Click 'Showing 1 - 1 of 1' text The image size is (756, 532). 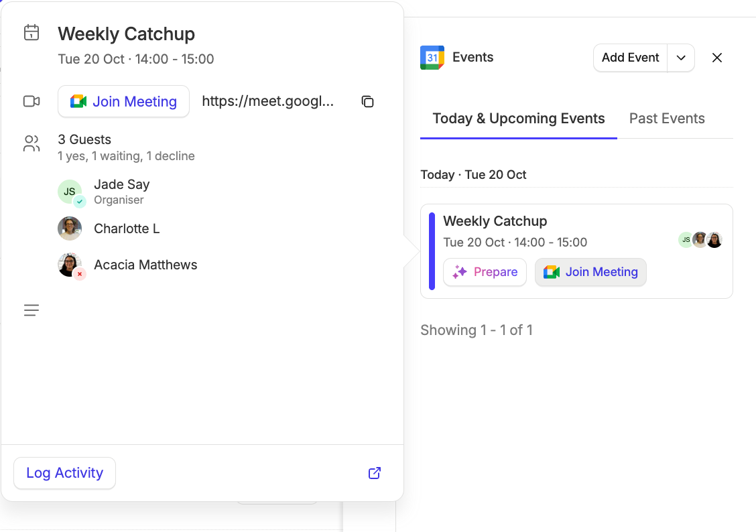click(477, 330)
